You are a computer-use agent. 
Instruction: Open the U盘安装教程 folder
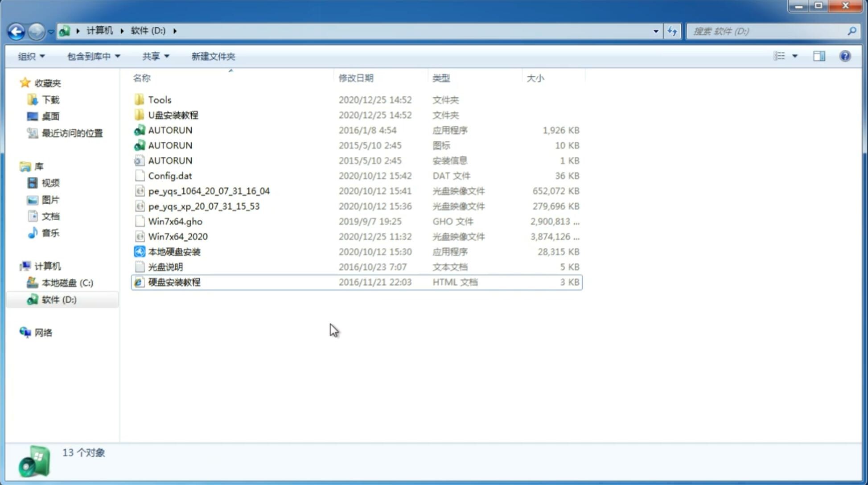[173, 115]
